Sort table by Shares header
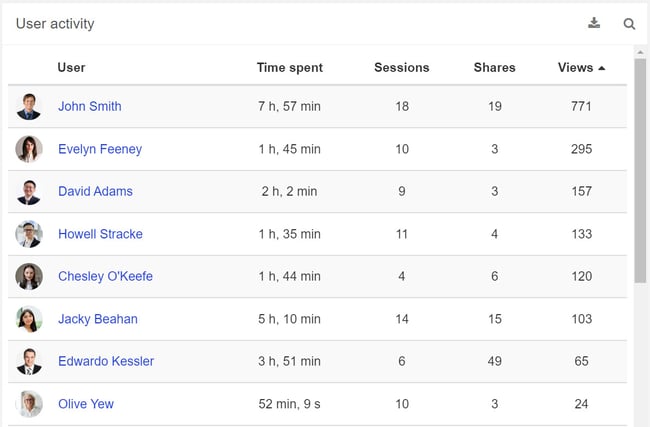The height and width of the screenshot is (427, 650). coord(495,68)
